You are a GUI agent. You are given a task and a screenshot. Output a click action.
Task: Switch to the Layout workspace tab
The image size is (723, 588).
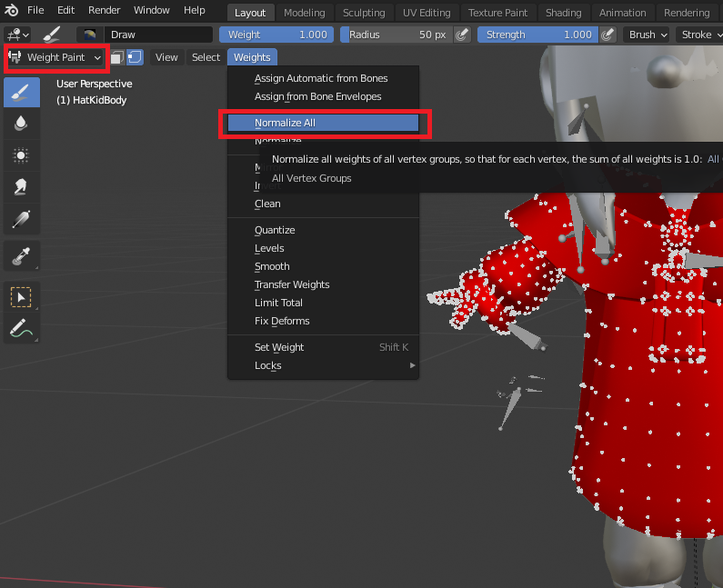tap(250, 13)
